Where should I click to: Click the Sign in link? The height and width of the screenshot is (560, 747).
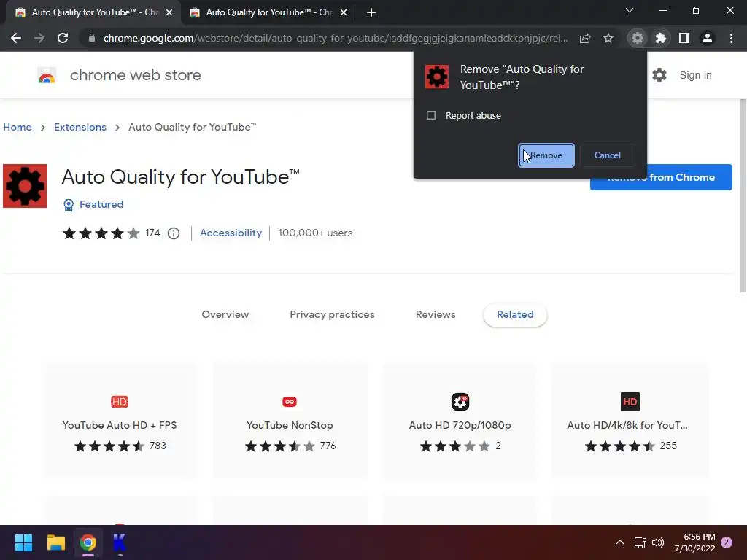point(695,75)
